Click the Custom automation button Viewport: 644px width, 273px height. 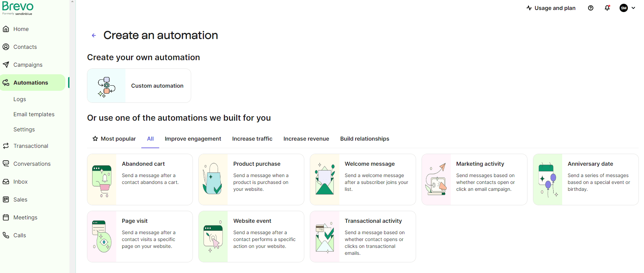point(139,86)
